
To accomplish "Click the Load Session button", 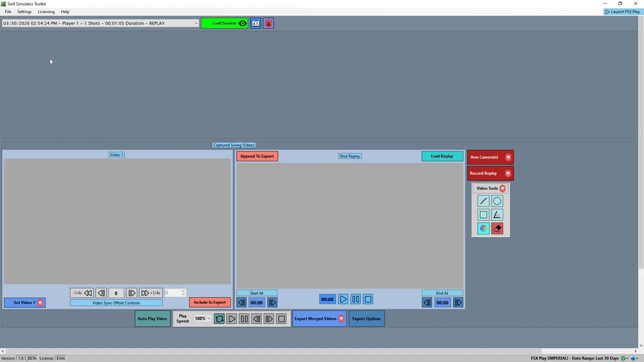I will pyautogui.click(x=225, y=23).
